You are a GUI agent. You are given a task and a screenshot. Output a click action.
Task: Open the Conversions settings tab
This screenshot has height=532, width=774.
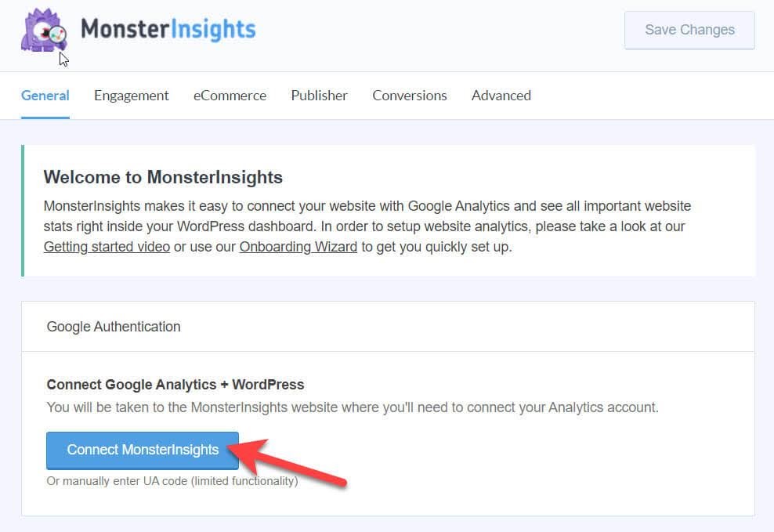(409, 96)
